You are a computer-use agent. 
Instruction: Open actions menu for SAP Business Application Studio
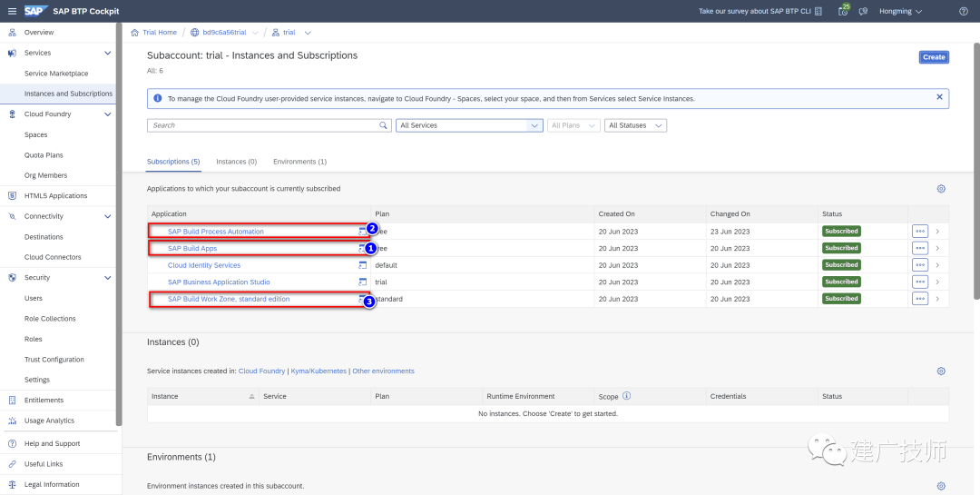(x=920, y=282)
